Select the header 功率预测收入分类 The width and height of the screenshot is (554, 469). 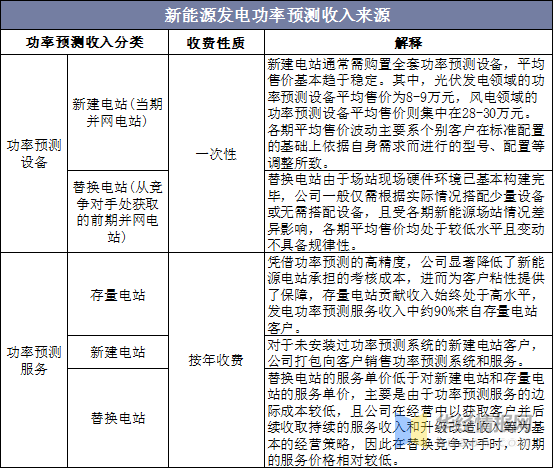(x=84, y=42)
